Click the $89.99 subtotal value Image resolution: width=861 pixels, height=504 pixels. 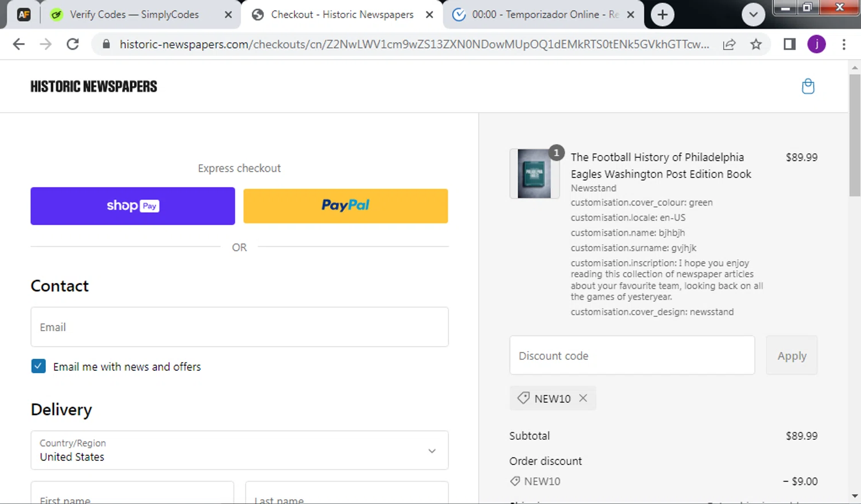tap(801, 436)
